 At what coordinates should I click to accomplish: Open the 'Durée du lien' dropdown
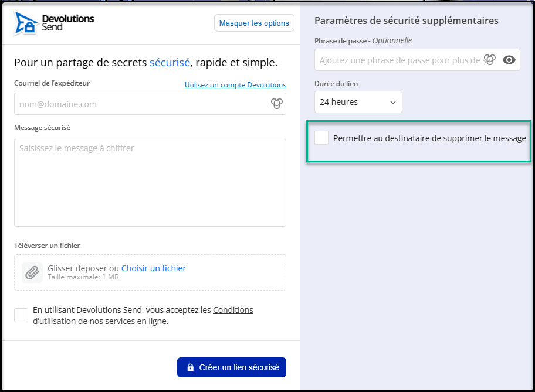coord(358,102)
